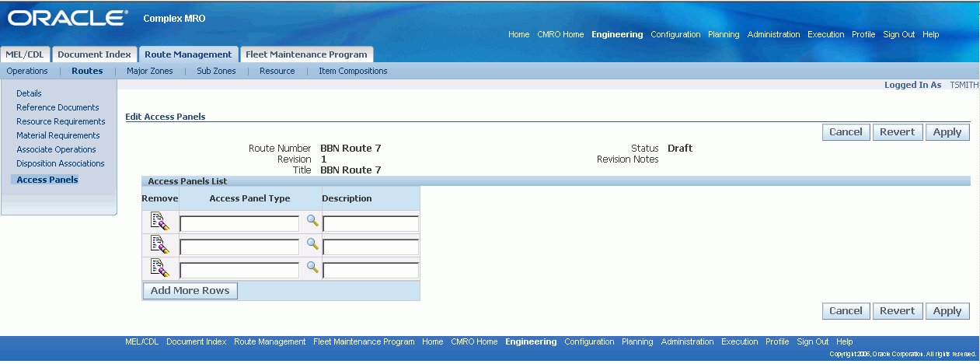Click the top Apply button
Image resolution: width=980 pixels, height=364 pixels.
tap(947, 131)
